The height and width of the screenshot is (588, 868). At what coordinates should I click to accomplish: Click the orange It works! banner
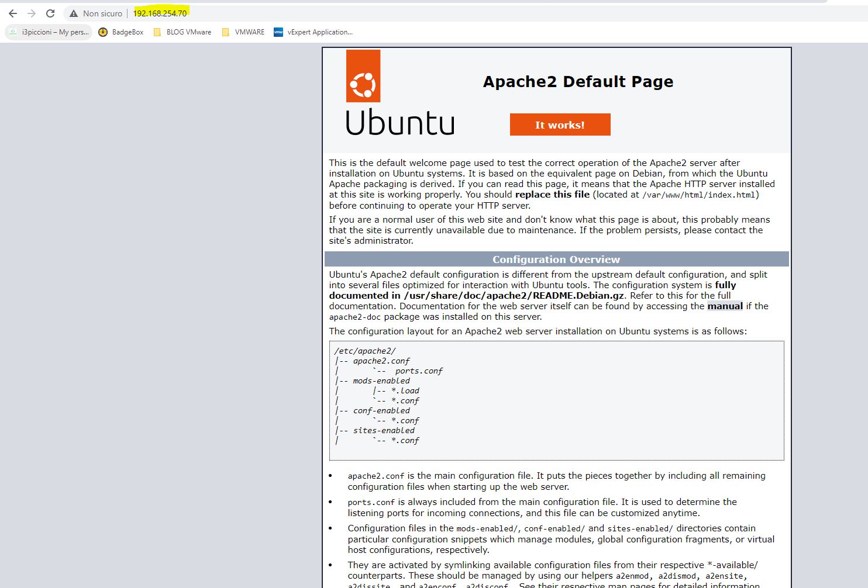560,124
